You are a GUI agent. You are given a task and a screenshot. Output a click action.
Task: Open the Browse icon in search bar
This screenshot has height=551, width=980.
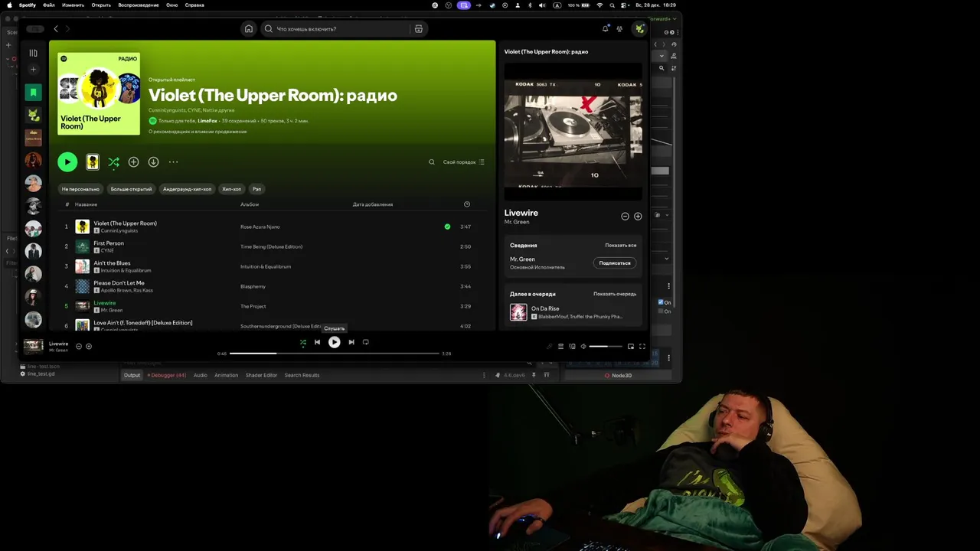[418, 29]
